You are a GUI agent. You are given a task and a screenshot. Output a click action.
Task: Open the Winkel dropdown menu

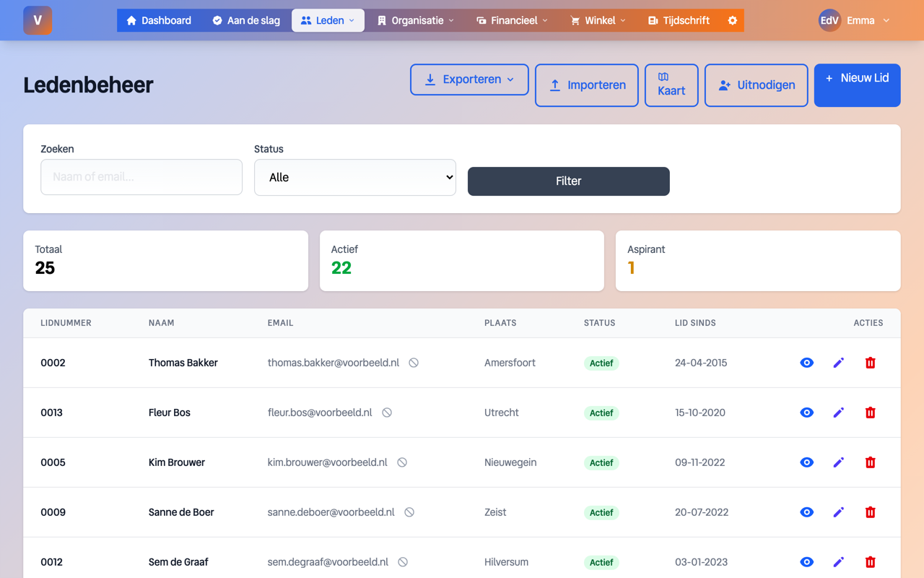click(598, 20)
